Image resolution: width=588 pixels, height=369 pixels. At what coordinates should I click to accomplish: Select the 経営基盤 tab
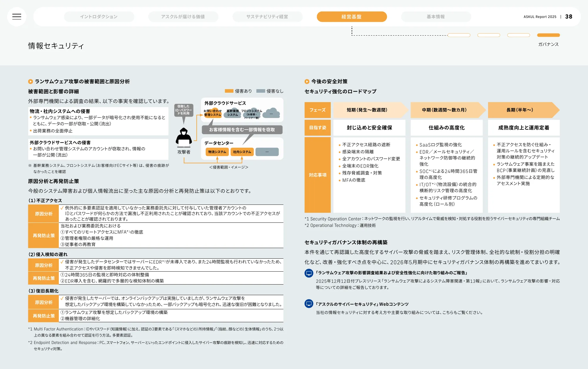352,17
